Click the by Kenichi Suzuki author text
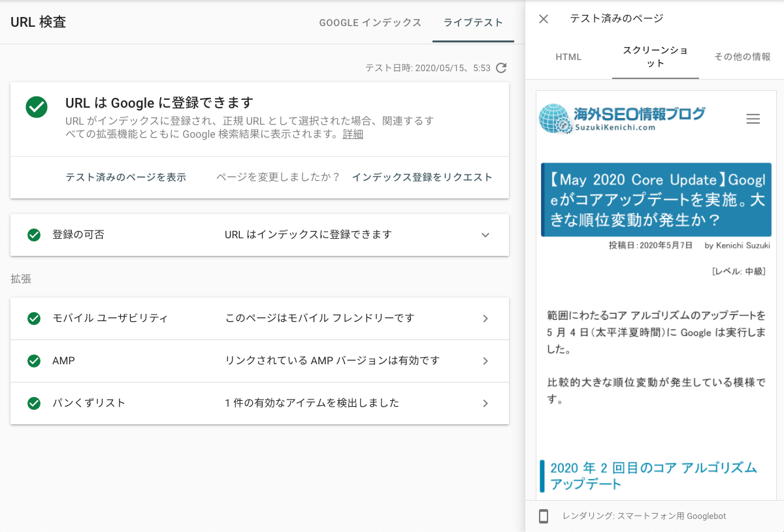This screenshot has height=532, width=784. [x=737, y=246]
